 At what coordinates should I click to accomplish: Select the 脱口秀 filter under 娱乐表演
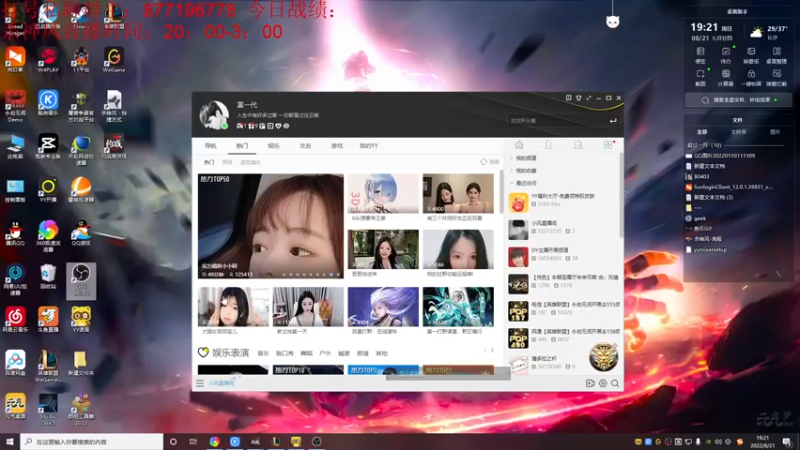point(285,354)
